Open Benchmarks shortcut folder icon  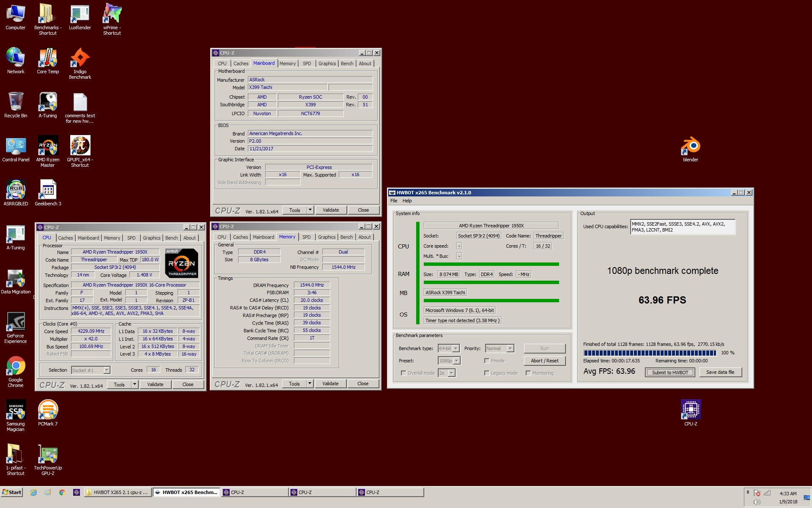click(x=48, y=19)
